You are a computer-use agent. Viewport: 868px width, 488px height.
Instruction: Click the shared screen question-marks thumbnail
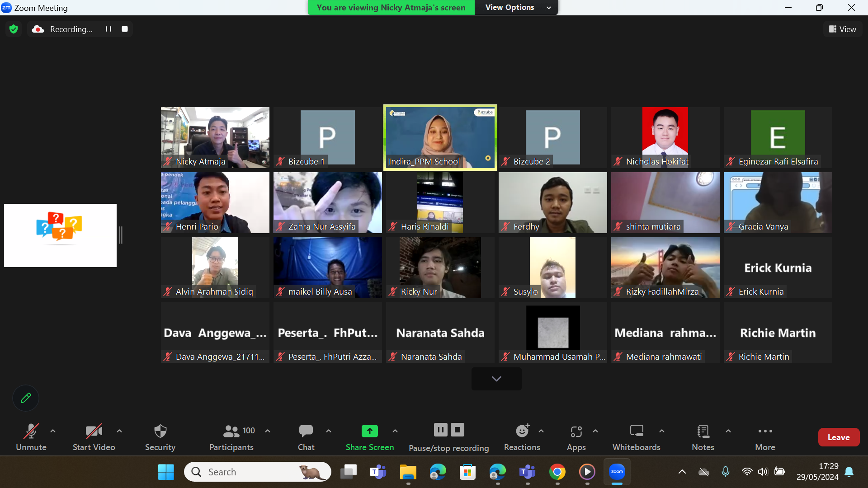pyautogui.click(x=60, y=235)
